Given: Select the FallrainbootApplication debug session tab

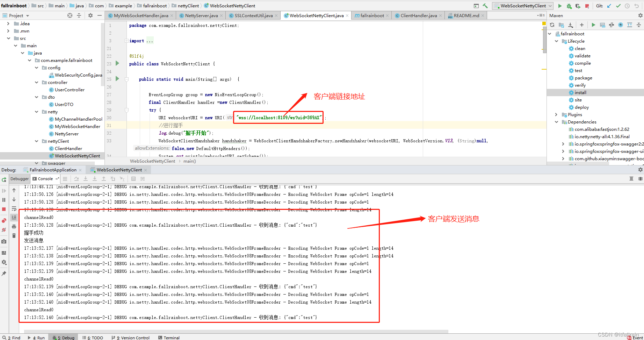Looking at the screenshot, I should point(53,170).
